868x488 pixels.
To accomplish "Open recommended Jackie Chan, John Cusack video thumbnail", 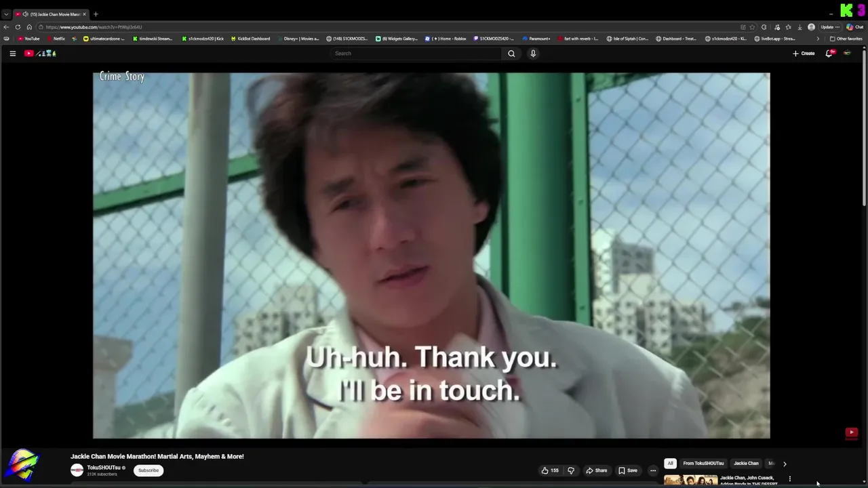I will 690,481.
